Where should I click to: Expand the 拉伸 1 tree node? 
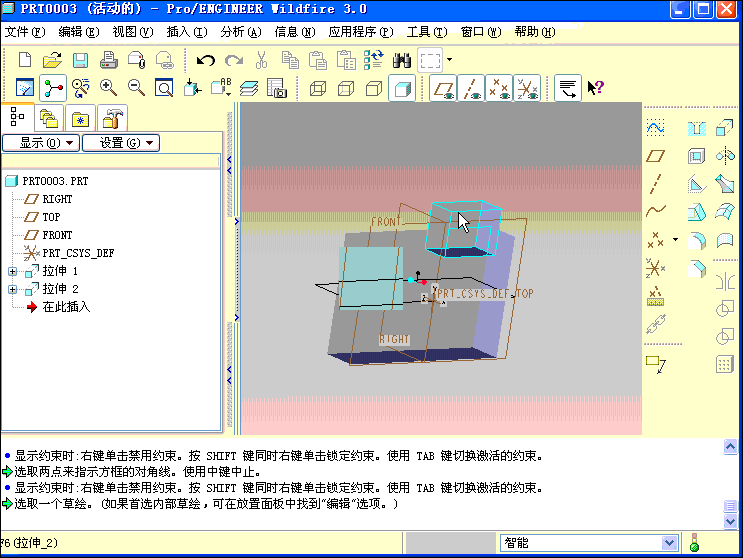(x=12, y=271)
